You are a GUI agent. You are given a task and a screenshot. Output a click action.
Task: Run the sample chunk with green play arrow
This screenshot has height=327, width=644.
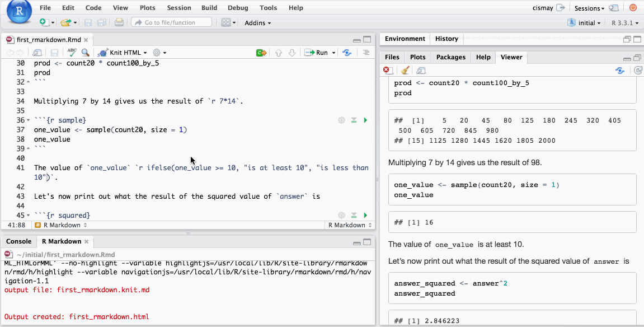pos(365,120)
